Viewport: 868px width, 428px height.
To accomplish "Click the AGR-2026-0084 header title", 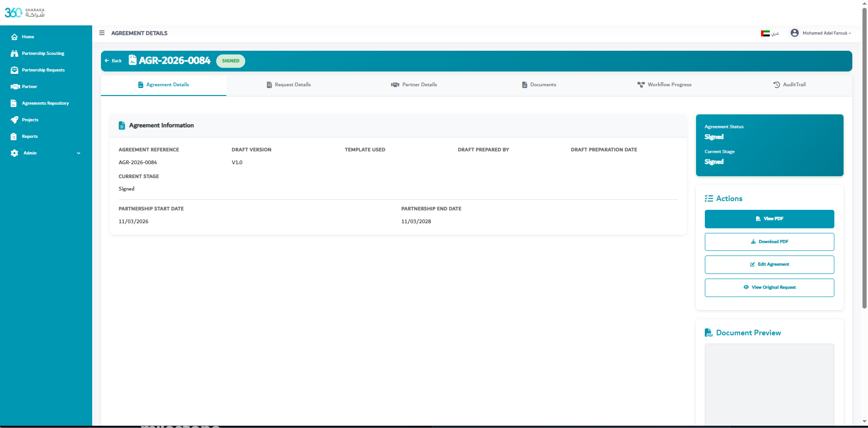I will pos(175,60).
